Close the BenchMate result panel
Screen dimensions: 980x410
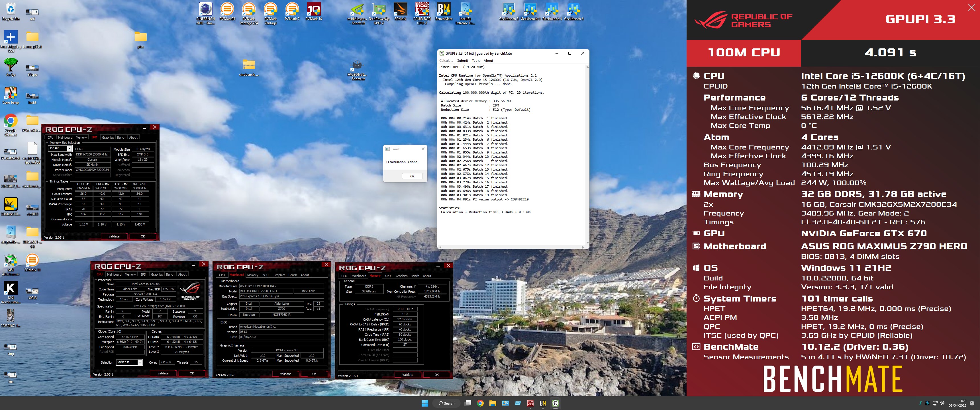971,8
